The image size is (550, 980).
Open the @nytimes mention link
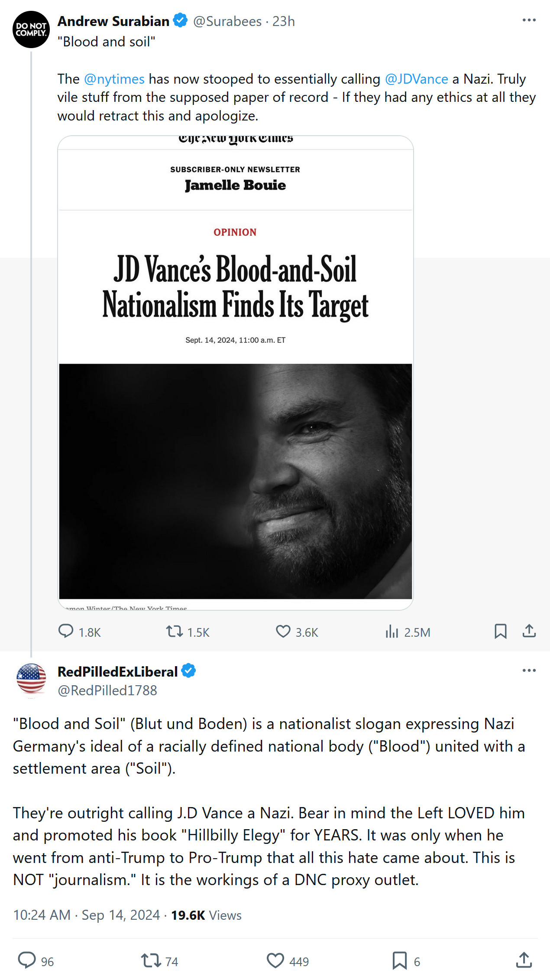point(114,79)
